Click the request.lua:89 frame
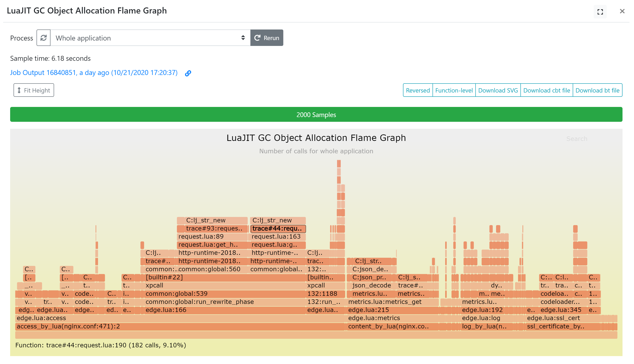Screen dimensions: 634x364 point(212,237)
